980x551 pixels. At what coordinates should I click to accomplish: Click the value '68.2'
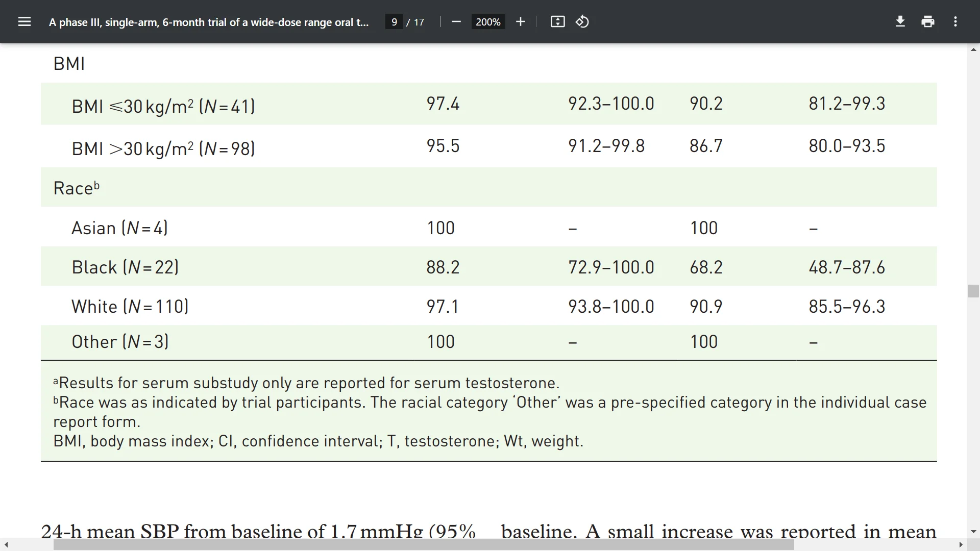pyautogui.click(x=706, y=267)
